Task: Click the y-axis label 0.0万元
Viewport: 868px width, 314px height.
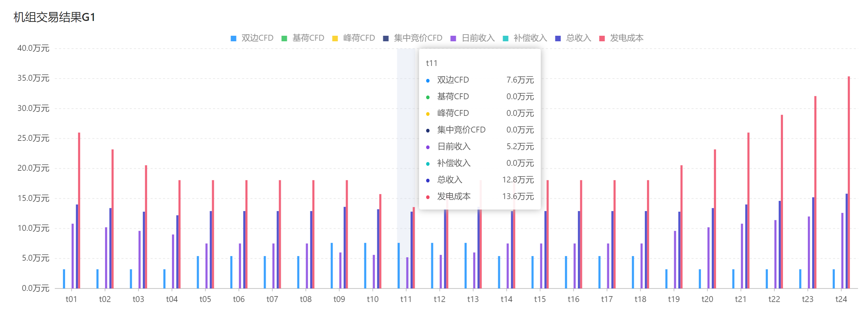Action: (36, 288)
